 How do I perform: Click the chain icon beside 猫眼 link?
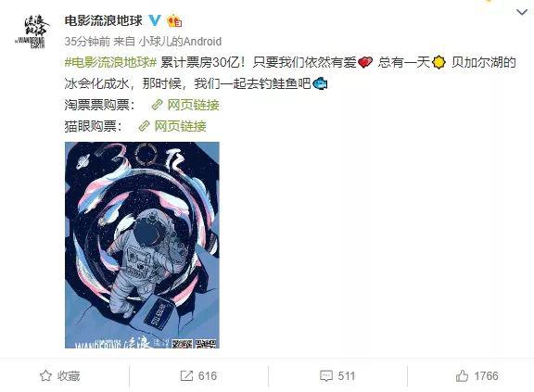(x=145, y=126)
